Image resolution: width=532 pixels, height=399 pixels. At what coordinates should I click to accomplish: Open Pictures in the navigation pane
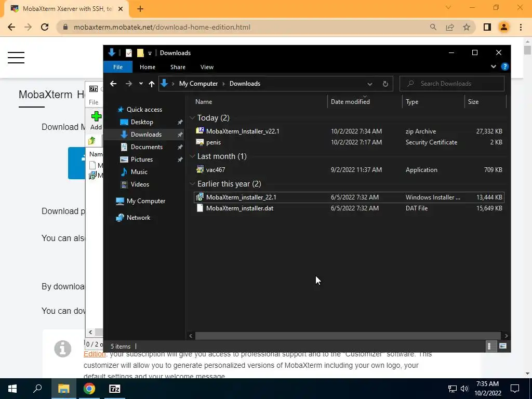pos(141,159)
